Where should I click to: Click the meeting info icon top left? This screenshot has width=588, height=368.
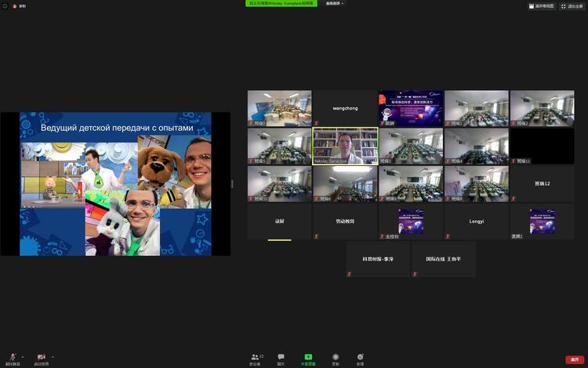pyautogui.click(x=5, y=5)
